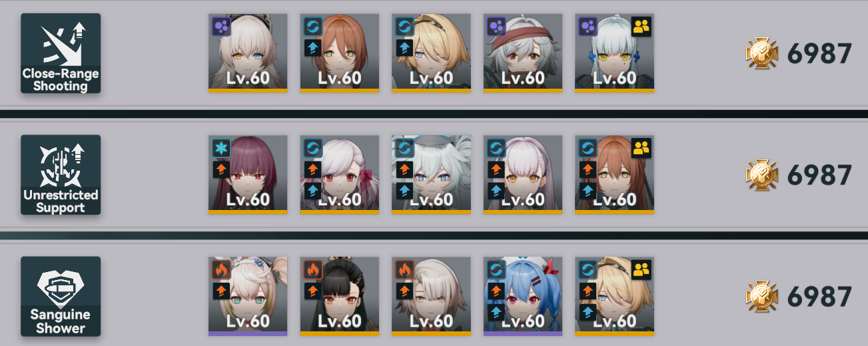Click the 6987 score in the Unrestricted Support row
Viewport: 868px width, 346px height.
819,175
